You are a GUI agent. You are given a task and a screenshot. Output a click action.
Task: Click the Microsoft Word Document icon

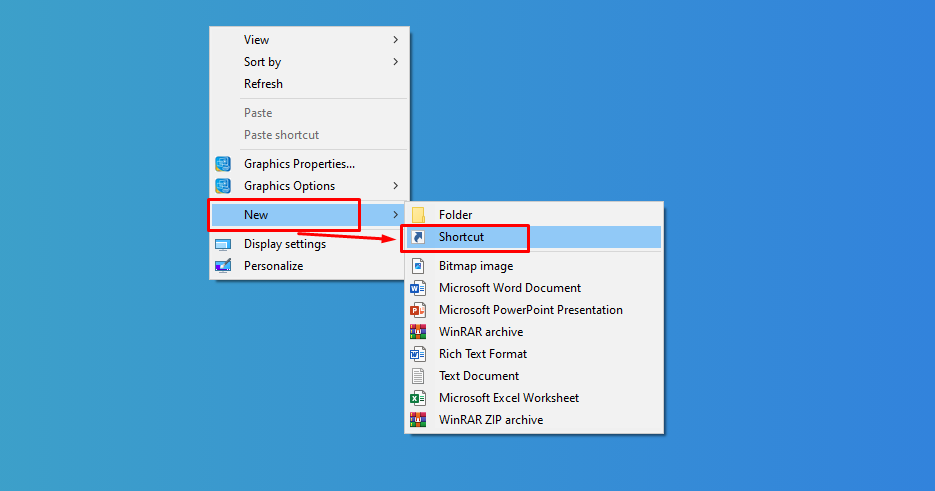point(418,288)
